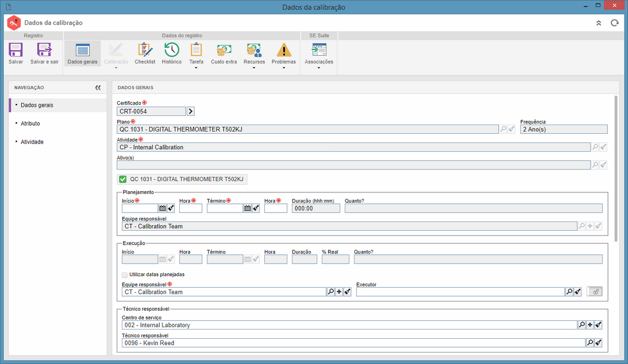Screen dimensions: 628x364
Task: Click the Recursos toolbar icon
Action: [x=255, y=50]
